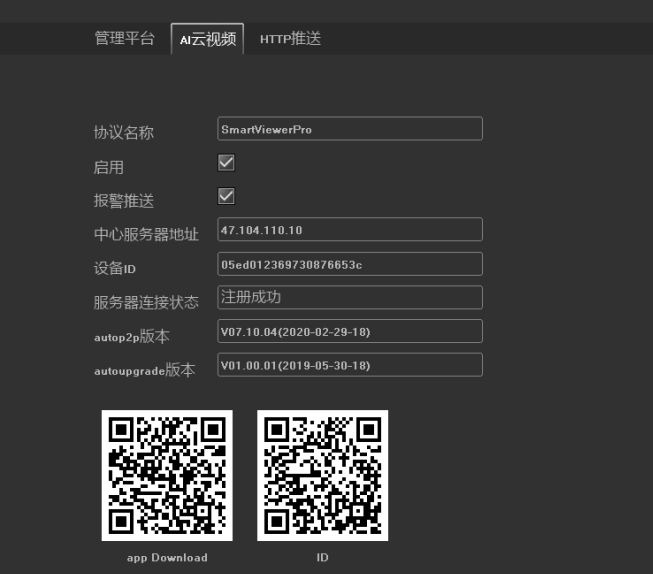
Task: Click the 协议名称 label
Action: point(124,133)
